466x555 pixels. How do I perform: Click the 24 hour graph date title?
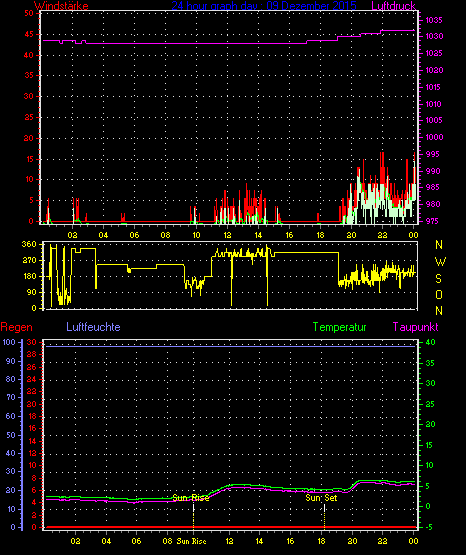[264, 6]
